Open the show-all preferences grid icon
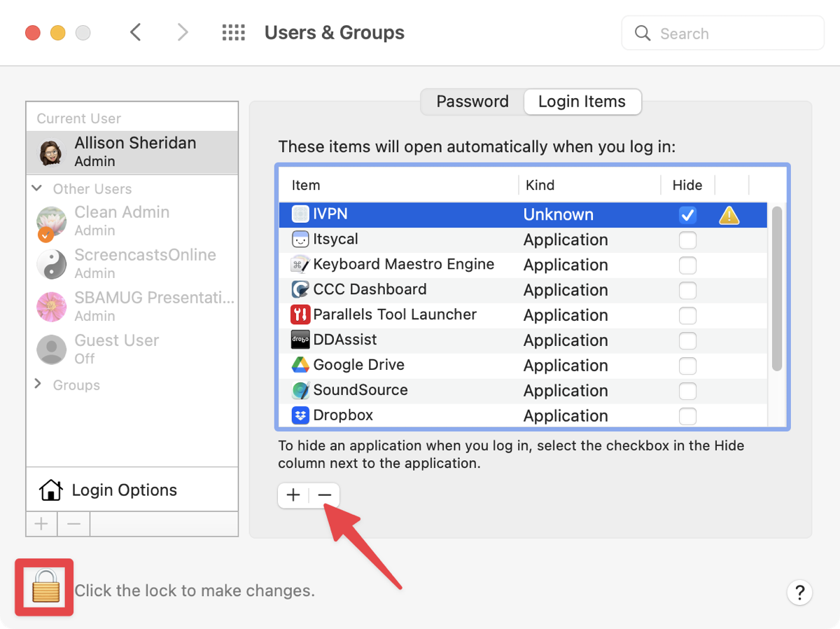This screenshot has width=840, height=629. [233, 33]
